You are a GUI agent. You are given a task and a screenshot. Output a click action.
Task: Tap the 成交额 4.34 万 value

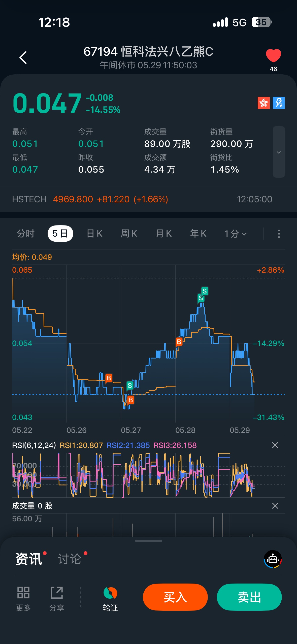click(x=160, y=170)
